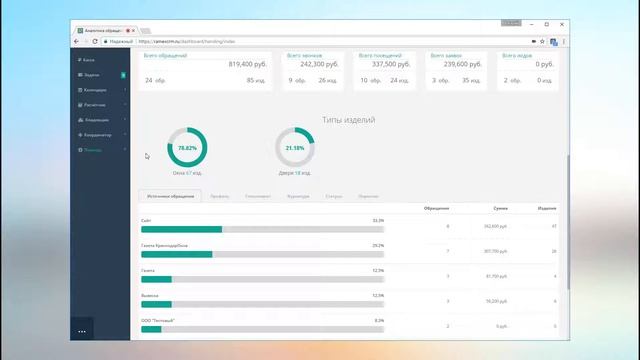The width and height of the screenshot is (640, 360).
Task: Switch to the Профиль tab
Action: (220, 196)
